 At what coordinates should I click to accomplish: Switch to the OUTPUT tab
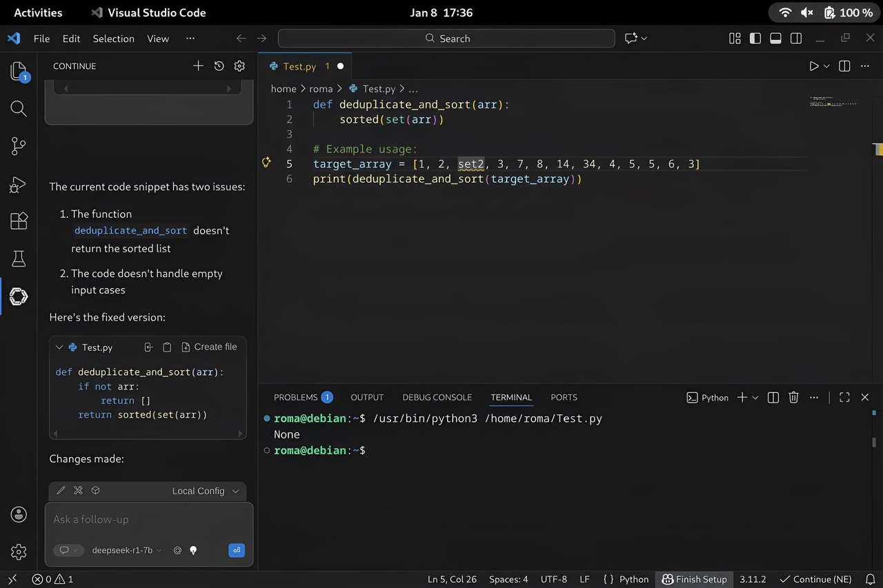point(367,397)
